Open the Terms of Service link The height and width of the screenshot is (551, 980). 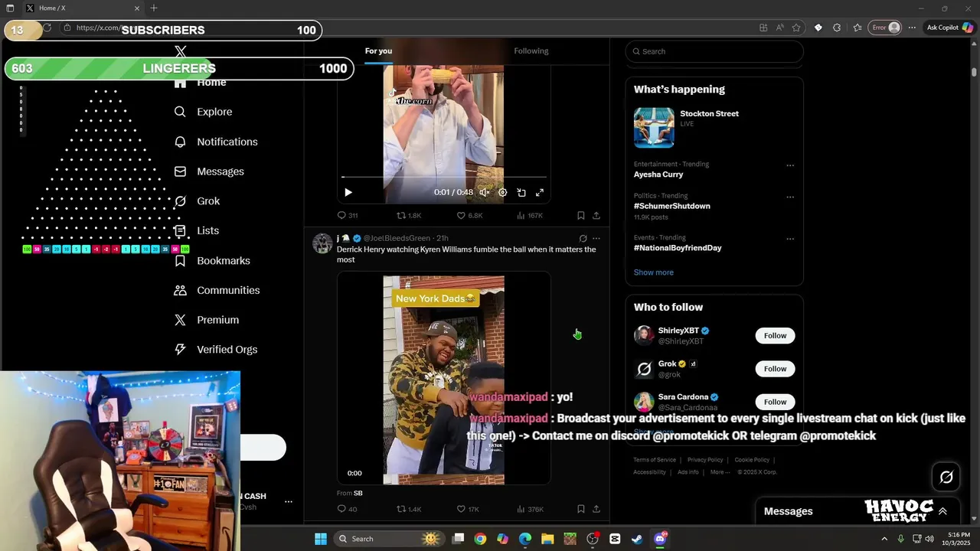pyautogui.click(x=655, y=460)
